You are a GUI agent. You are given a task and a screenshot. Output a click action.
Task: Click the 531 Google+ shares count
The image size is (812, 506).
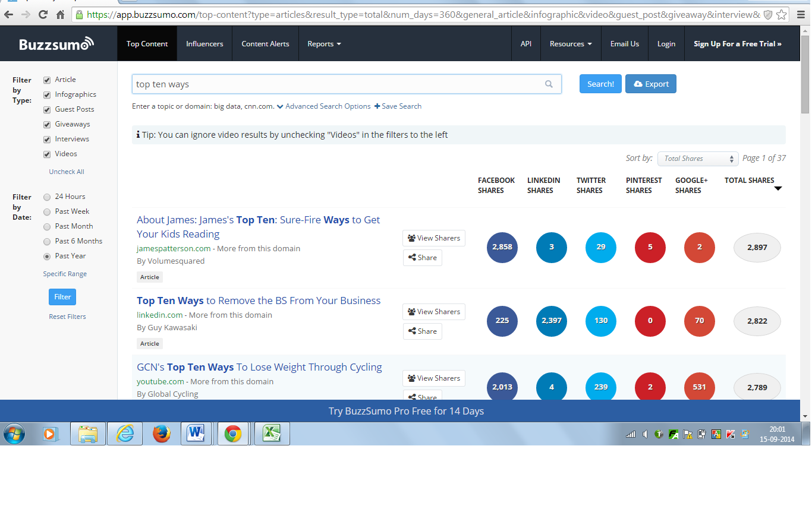(x=700, y=387)
